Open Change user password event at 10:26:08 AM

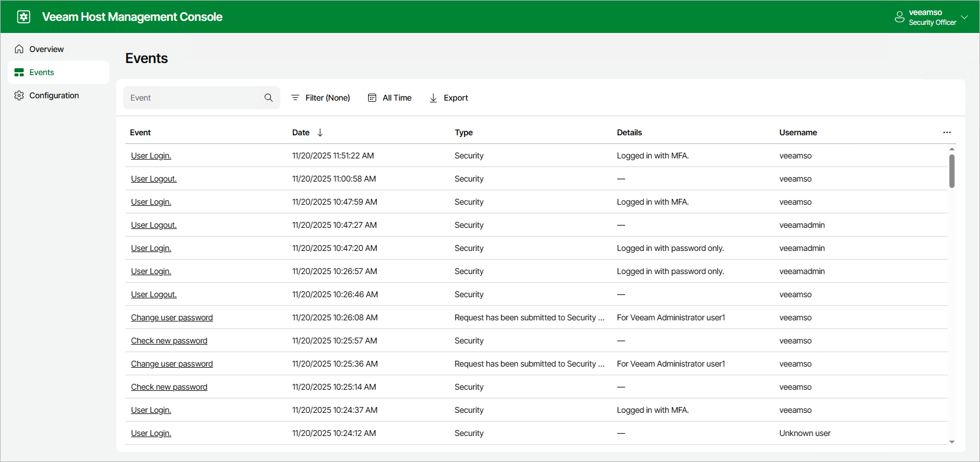click(172, 317)
